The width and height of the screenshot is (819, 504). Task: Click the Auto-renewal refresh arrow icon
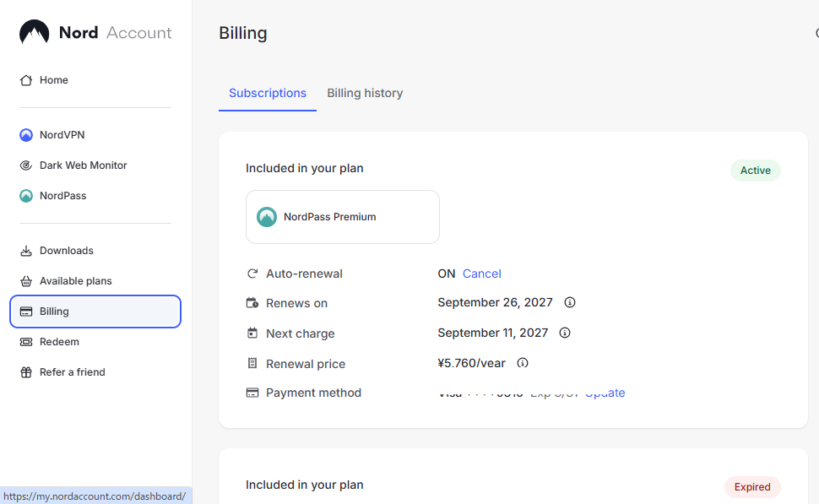click(x=252, y=274)
